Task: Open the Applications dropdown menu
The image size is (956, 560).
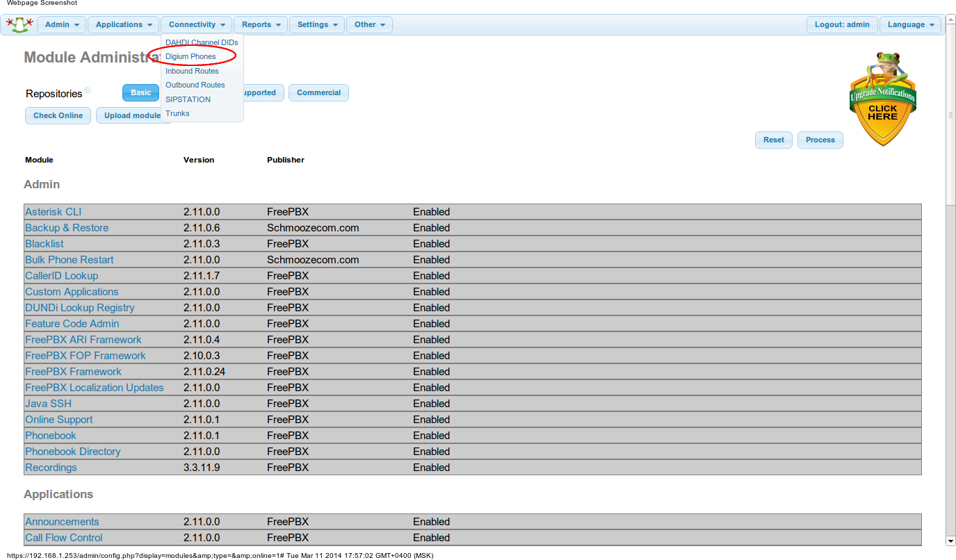Action: 124,24
